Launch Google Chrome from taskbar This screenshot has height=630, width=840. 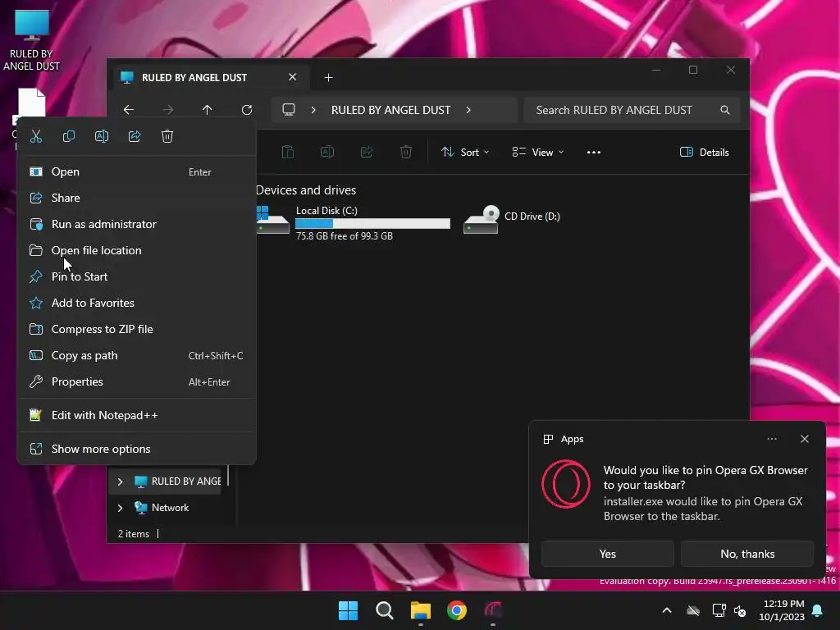click(457, 610)
